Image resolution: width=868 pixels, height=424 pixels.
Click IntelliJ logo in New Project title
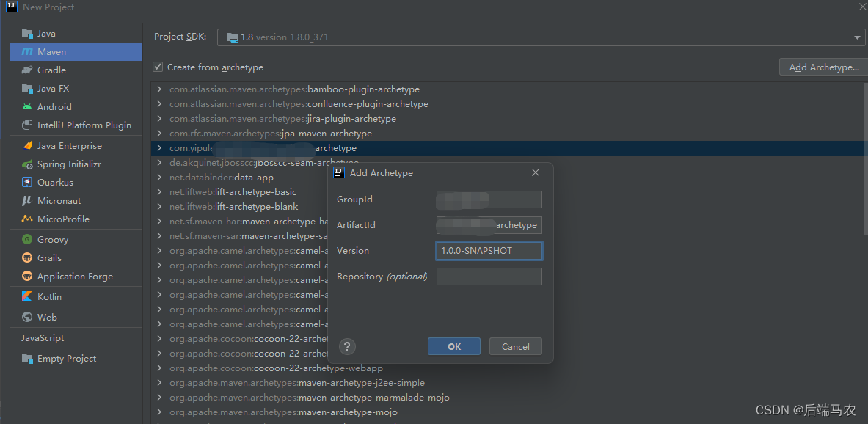tap(11, 7)
